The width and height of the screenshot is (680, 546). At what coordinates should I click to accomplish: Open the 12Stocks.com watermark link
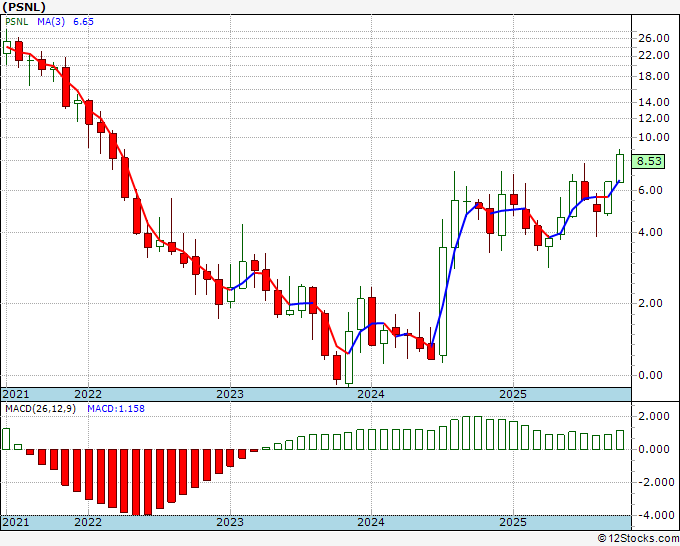pyautogui.click(x=635, y=538)
